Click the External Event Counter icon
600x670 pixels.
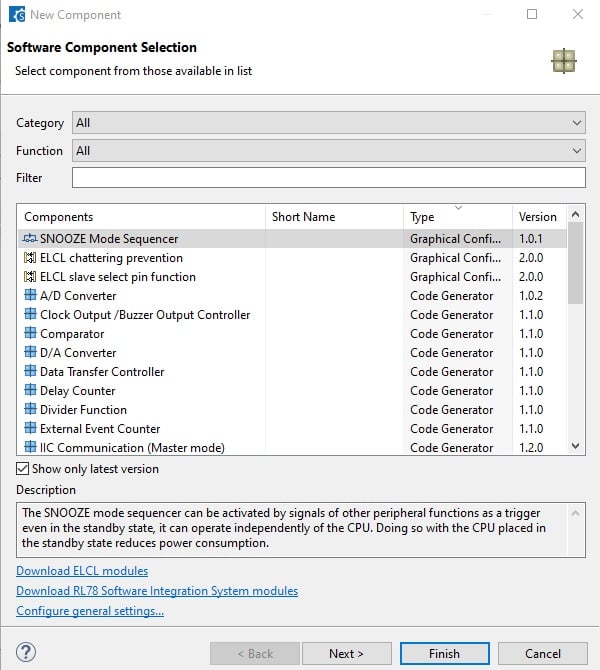[30, 429]
